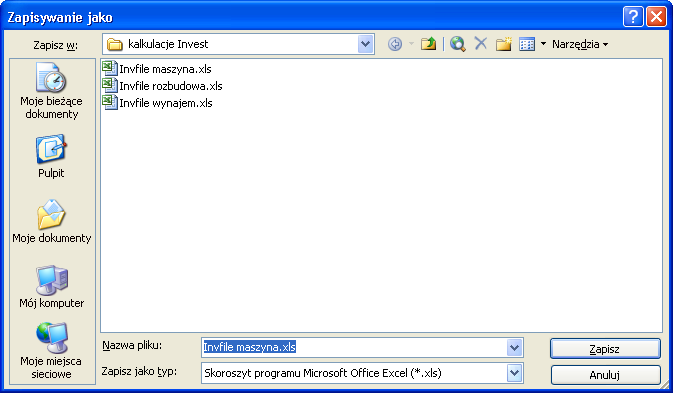
Task: Expand the Zapisz w folder dropdown
Action: (x=365, y=44)
